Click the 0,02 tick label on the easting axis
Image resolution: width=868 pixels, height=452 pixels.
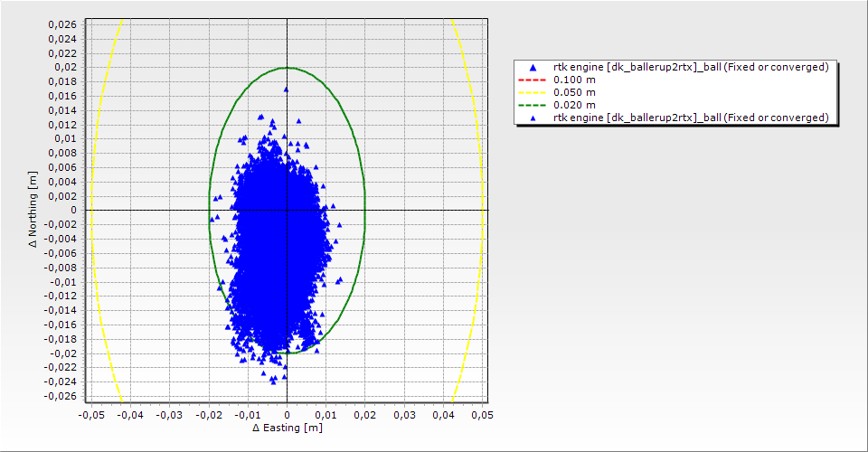[x=364, y=415]
